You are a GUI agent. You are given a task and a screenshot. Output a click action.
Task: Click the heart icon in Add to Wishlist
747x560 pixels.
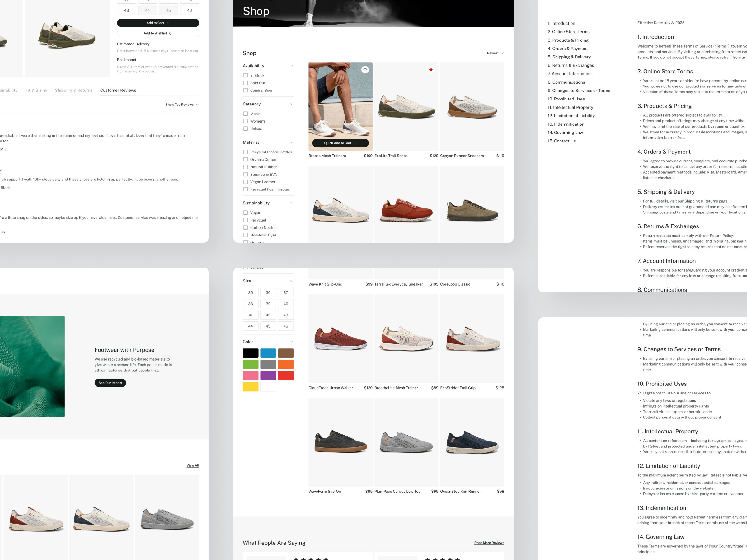[x=171, y=33]
